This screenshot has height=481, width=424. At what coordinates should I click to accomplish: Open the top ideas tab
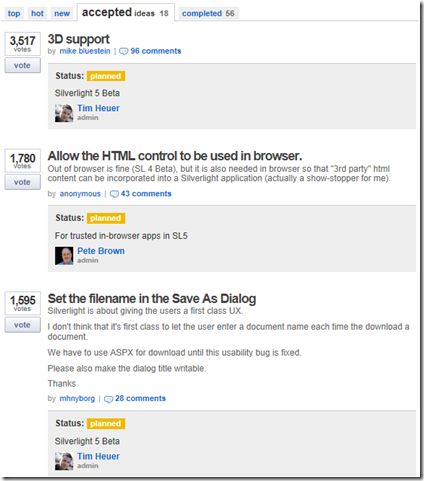click(14, 13)
